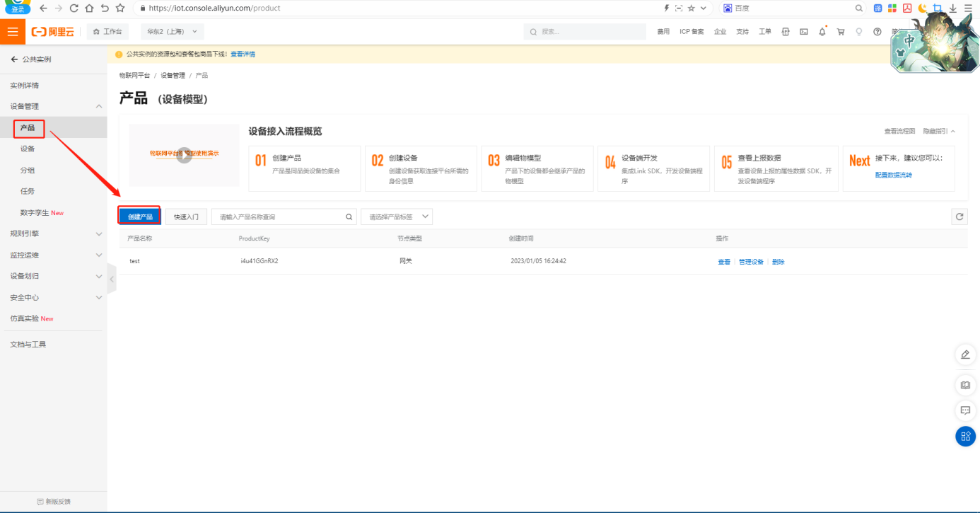Click 查看详情 link in notice banner
This screenshot has height=513, width=980.
pyautogui.click(x=243, y=54)
